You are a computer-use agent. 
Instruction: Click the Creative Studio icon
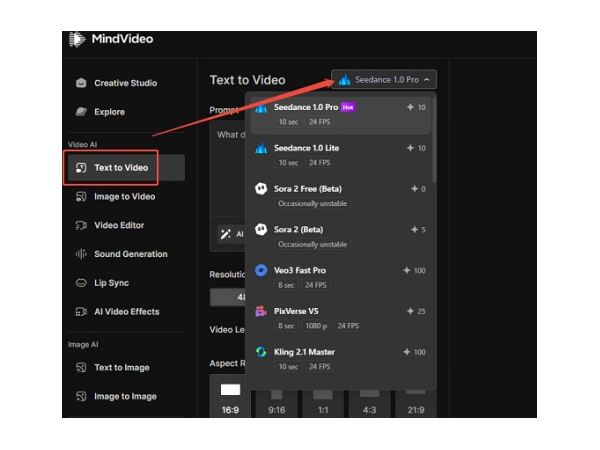point(81,83)
